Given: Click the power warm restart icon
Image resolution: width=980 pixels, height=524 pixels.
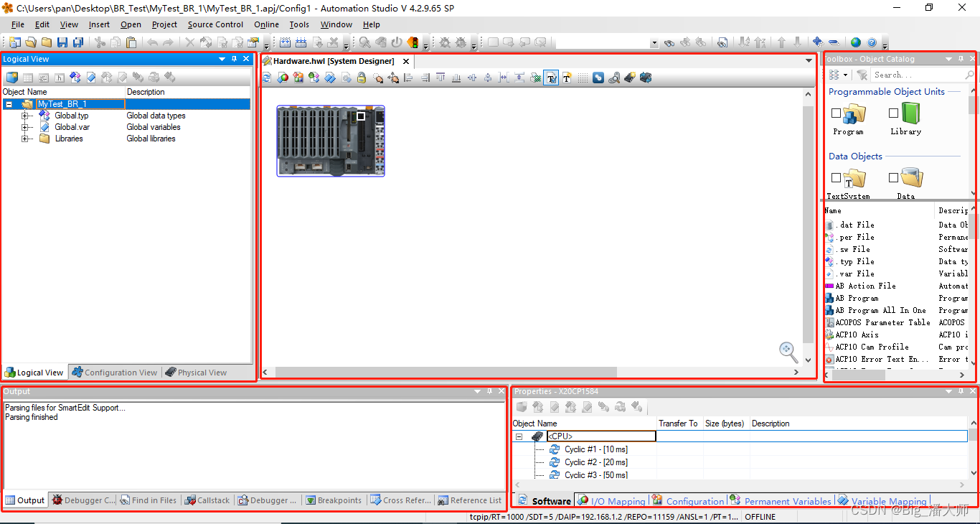Looking at the screenshot, I should click(397, 42).
